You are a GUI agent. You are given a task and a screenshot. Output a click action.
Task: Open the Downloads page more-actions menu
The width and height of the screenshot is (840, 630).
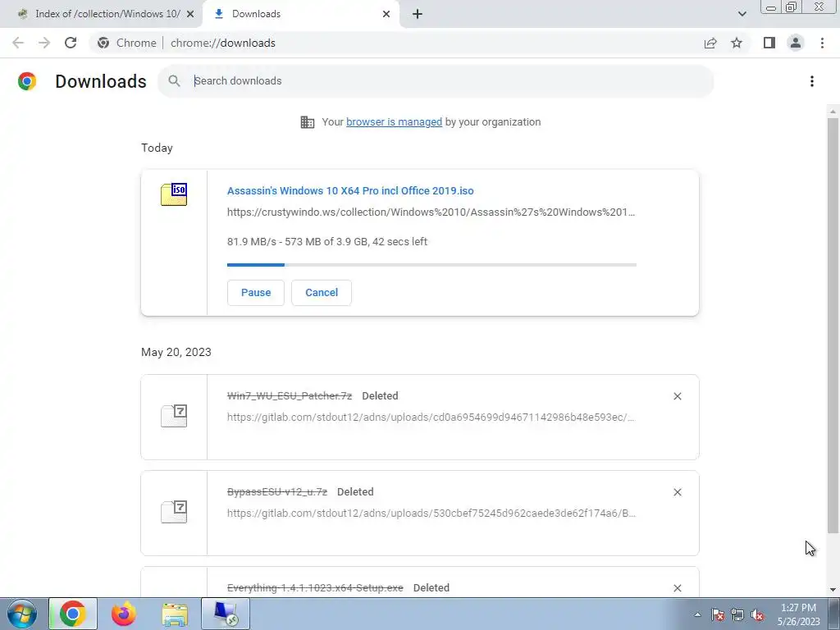pyautogui.click(x=812, y=81)
